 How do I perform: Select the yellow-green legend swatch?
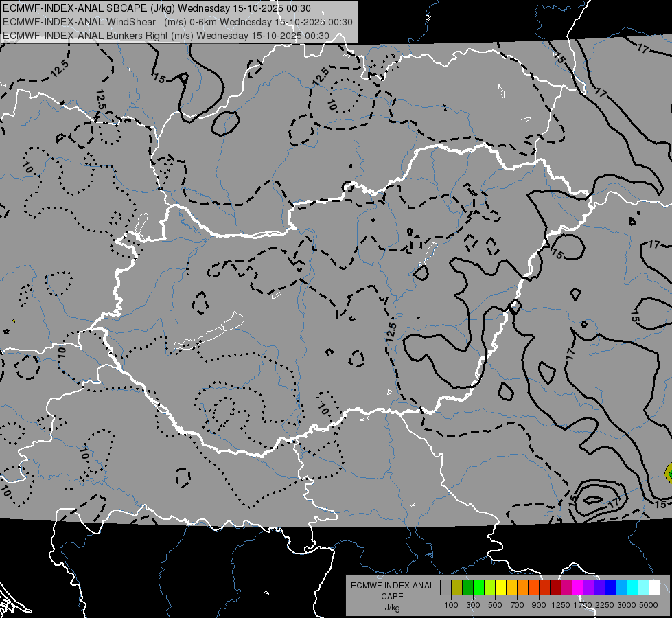click(x=489, y=588)
